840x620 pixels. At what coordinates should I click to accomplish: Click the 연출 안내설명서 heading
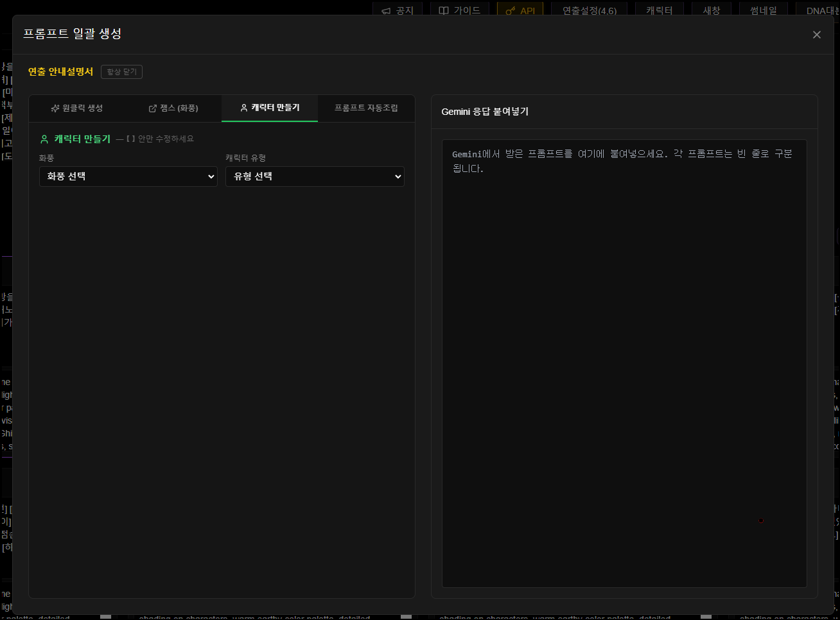60,72
